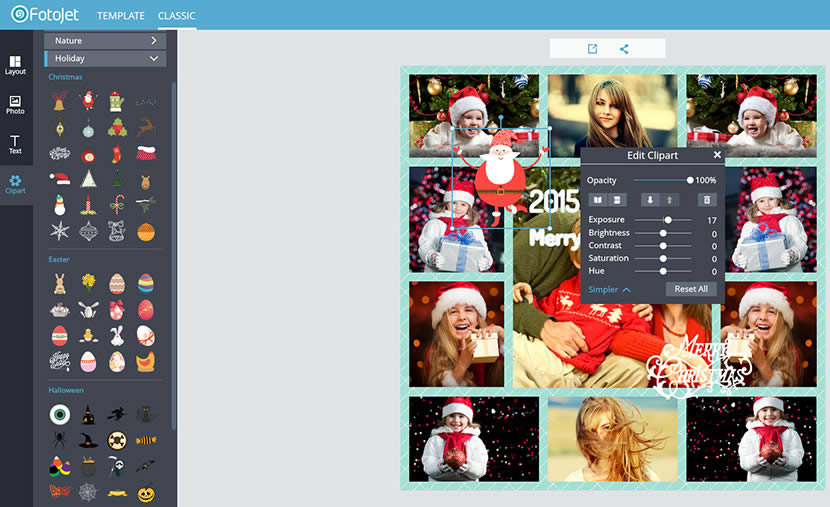Add the black spider clipart
This screenshot has width=830, height=507.
(x=59, y=439)
